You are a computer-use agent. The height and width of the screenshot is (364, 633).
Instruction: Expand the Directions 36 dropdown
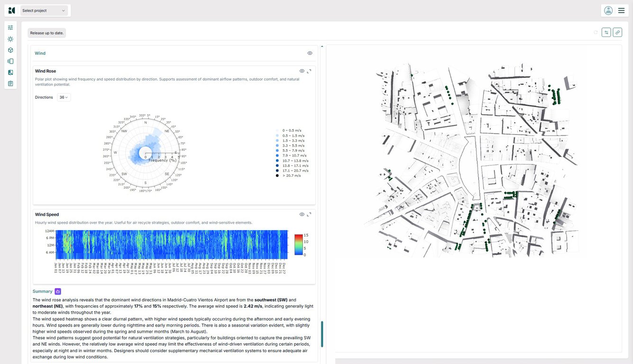coord(64,97)
